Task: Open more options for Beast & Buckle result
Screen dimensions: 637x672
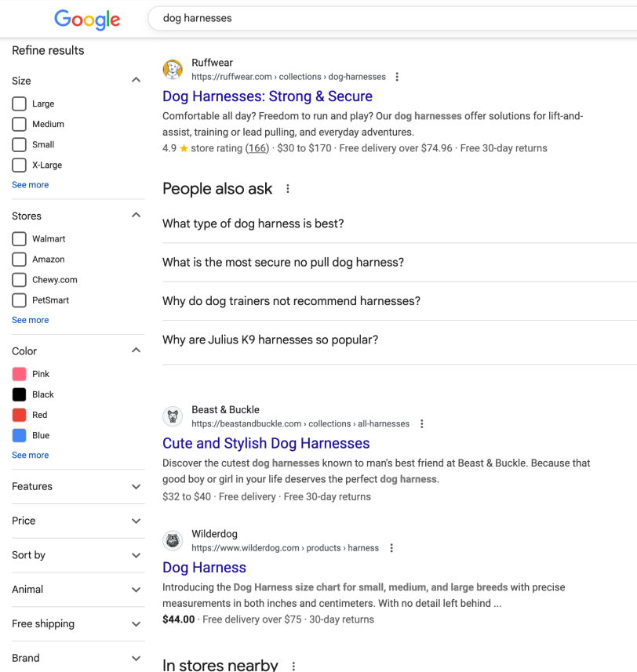Action: tap(422, 424)
